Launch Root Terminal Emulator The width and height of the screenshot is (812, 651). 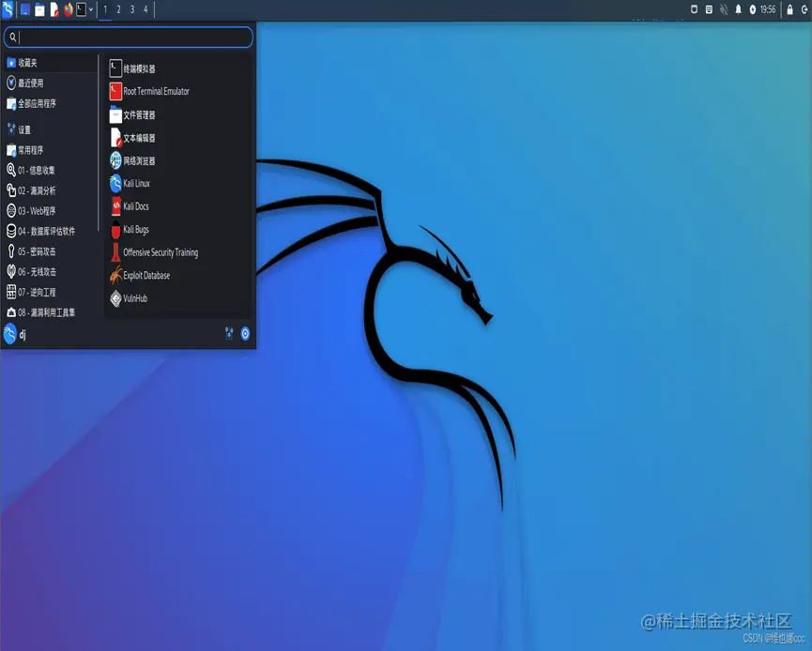[x=177, y=92]
